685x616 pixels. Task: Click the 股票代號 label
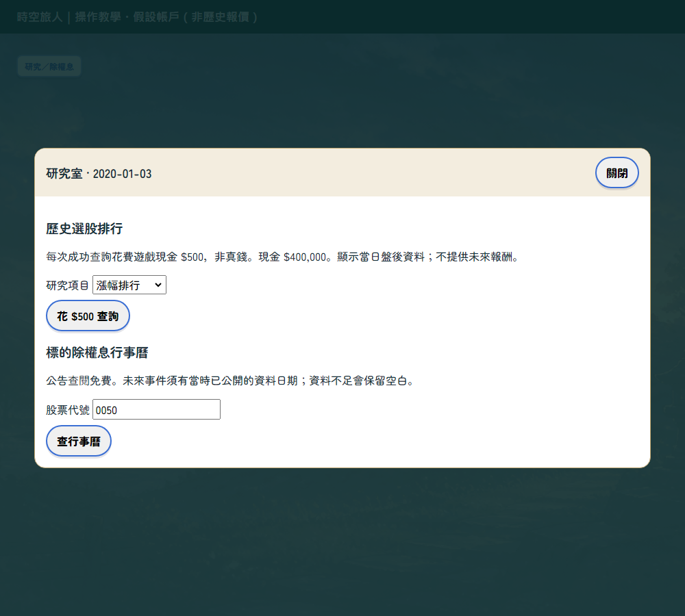(68, 410)
